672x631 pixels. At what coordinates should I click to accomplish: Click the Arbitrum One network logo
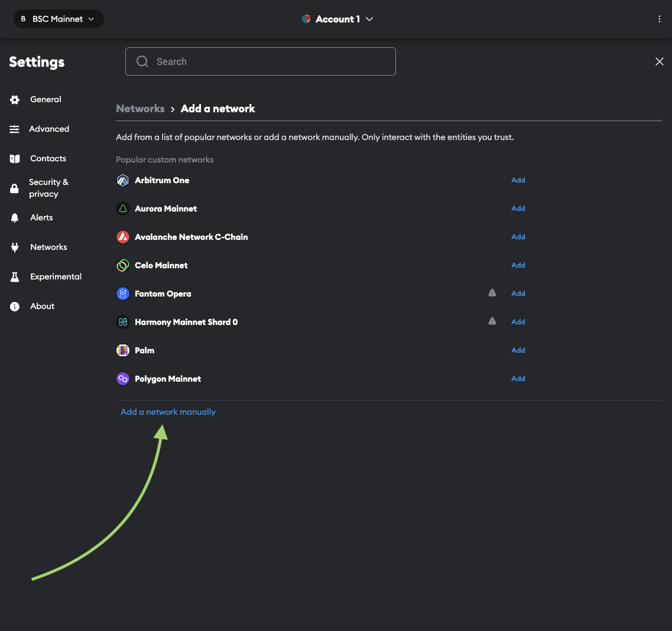coord(122,180)
